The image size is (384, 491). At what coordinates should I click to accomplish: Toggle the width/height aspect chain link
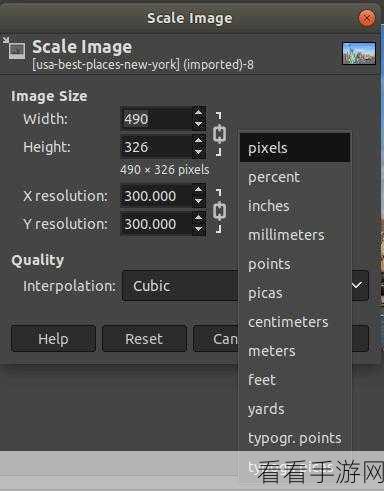click(x=219, y=134)
